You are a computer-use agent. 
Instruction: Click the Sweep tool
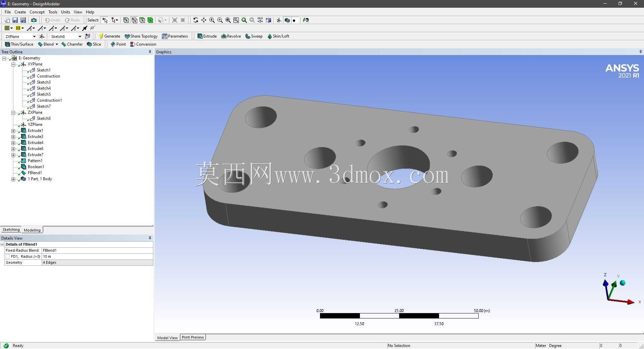(x=254, y=36)
